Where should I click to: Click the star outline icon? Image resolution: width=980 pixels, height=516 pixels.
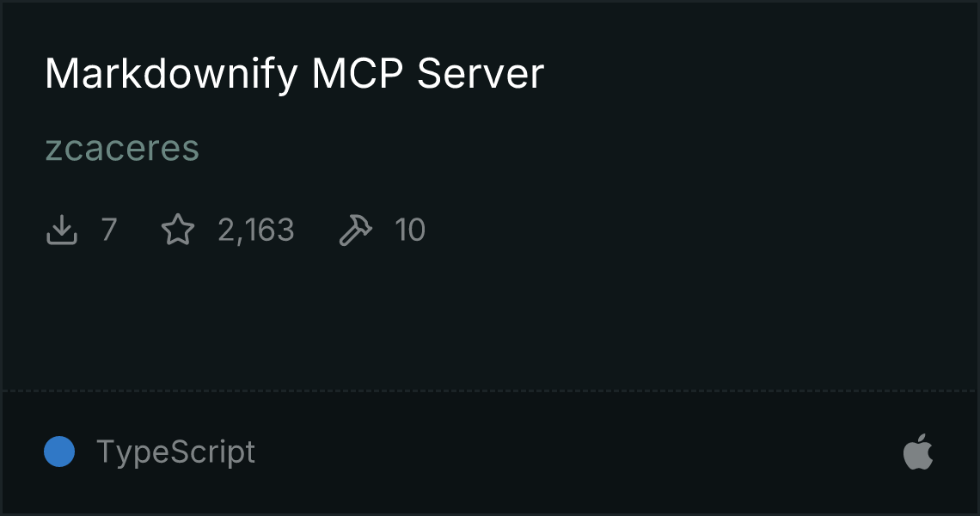(x=178, y=230)
